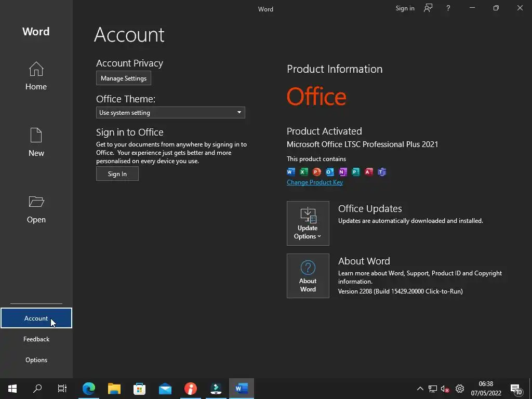Click the Manage Settings button
This screenshot has width=532, height=399.
coord(124,78)
